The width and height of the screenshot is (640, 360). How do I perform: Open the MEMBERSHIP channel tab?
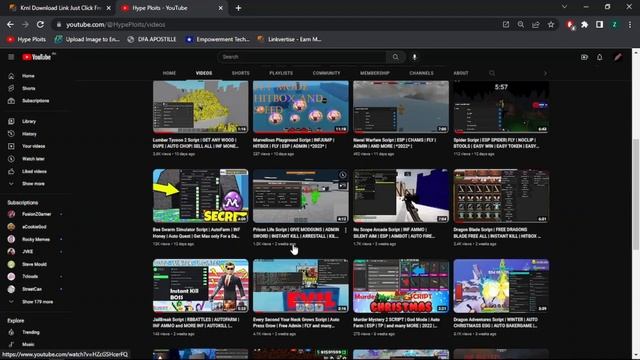(375, 73)
